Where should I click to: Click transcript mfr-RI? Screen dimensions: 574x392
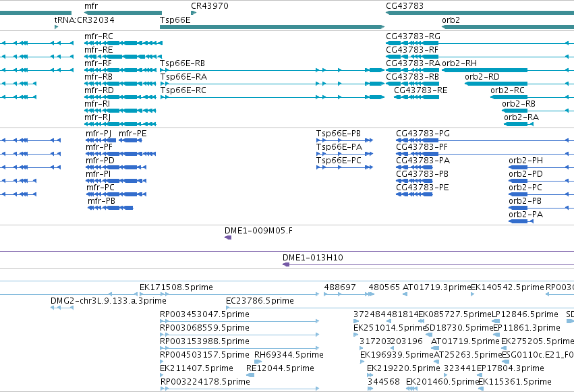click(x=97, y=104)
